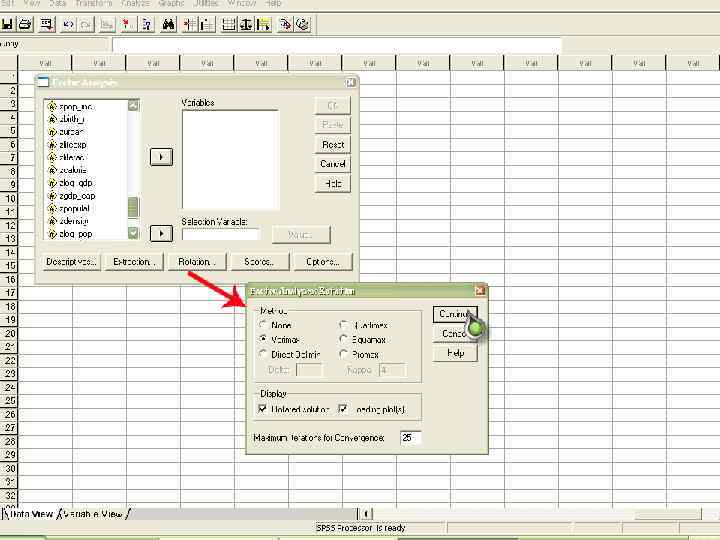Open the Analyze menu
Viewport: 720px width, 540px height.
click(x=135, y=3)
